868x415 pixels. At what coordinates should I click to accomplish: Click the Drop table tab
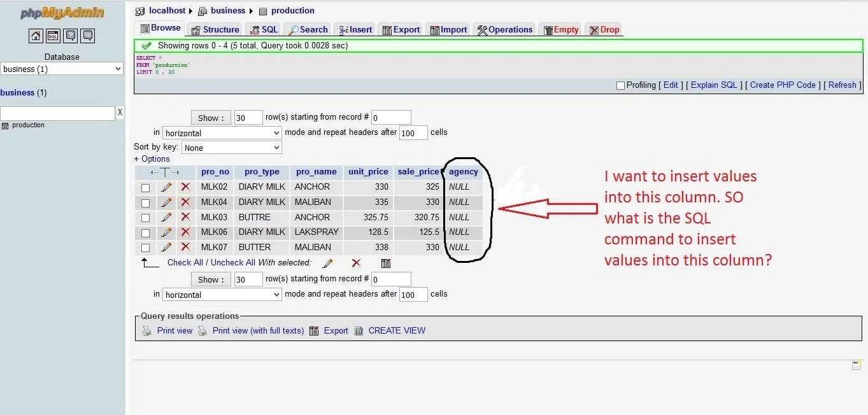point(604,30)
